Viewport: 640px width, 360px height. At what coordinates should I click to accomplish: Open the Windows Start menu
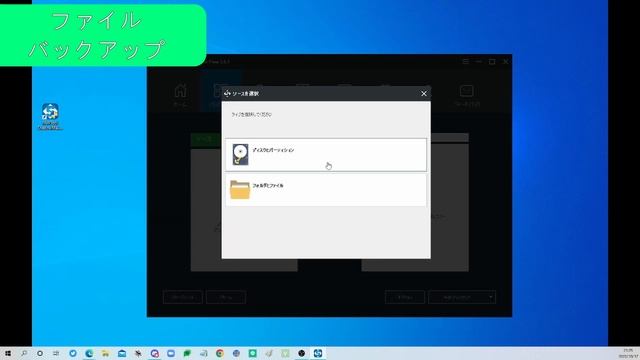(x=8, y=353)
